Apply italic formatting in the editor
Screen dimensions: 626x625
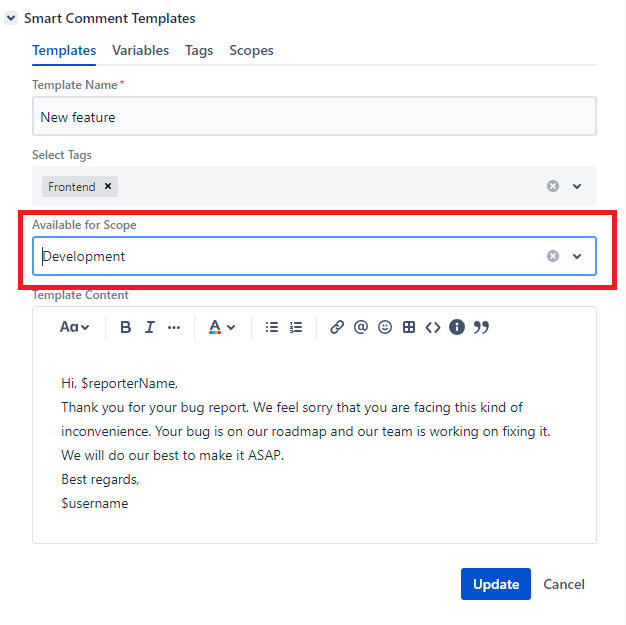tap(150, 327)
